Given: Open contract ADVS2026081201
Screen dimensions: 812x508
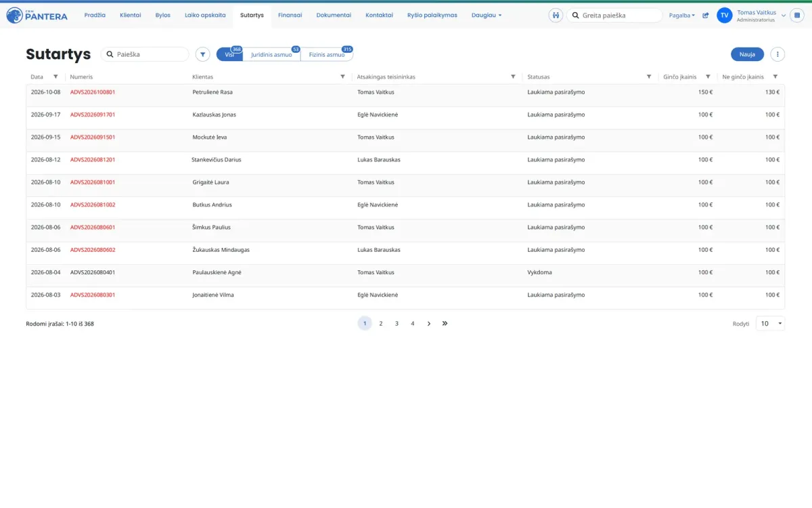Looking at the screenshot, I should pyautogui.click(x=93, y=160).
